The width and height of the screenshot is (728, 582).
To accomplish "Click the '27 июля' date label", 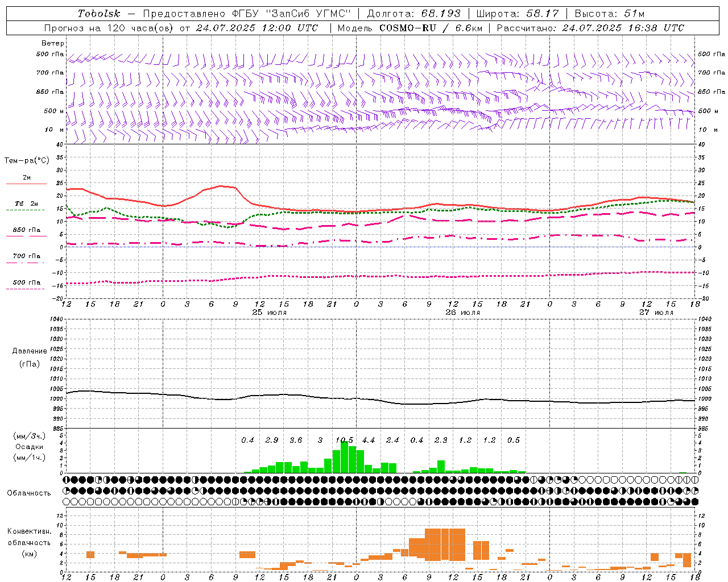I will coord(656,313).
